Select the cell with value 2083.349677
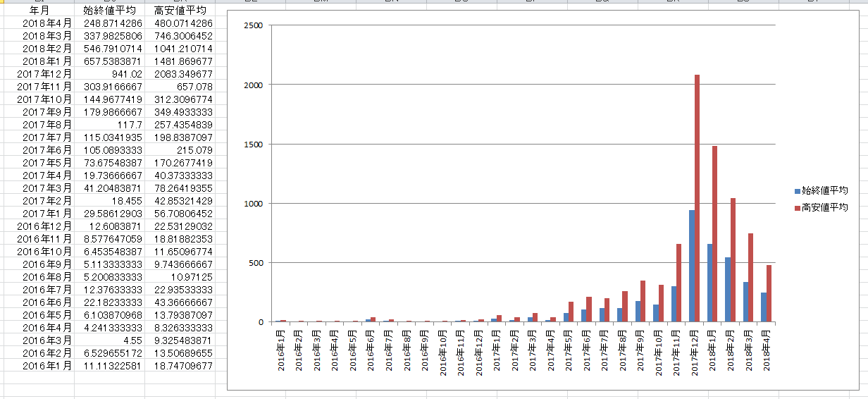This screenshot has width=868, height=399. pyautogui.click(x=183, y=74)
